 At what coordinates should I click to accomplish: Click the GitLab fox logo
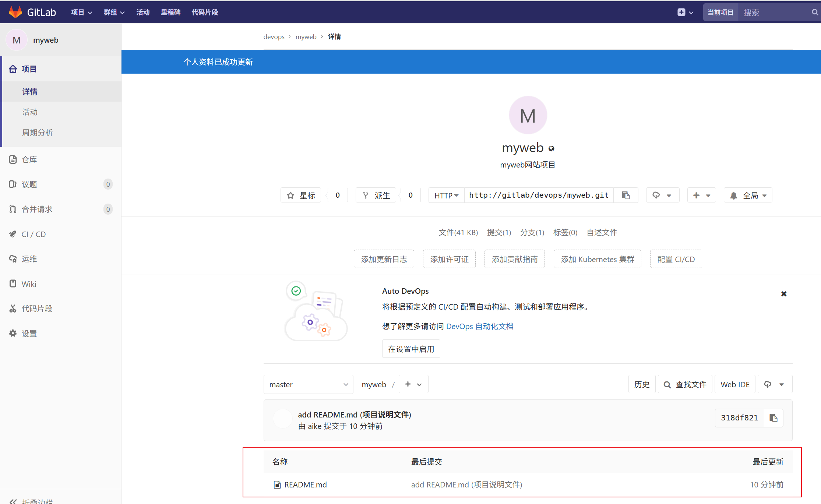pyautogui.click(x=15, y=12)
